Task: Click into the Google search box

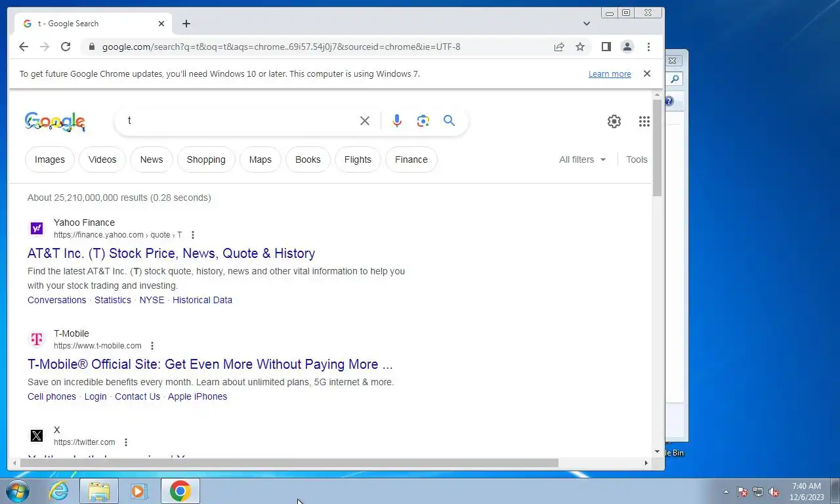Action: pos(240,121)
